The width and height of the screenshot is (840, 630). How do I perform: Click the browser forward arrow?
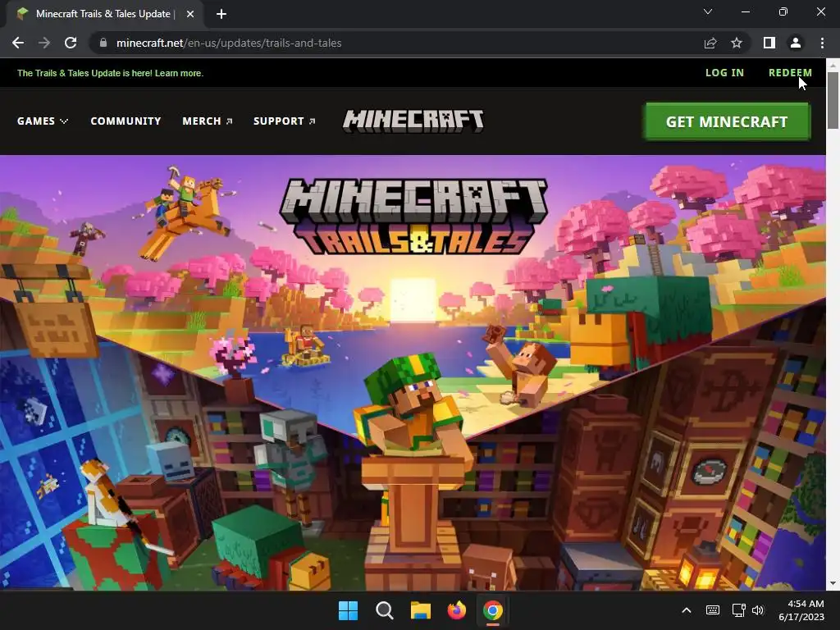point(44,43)
